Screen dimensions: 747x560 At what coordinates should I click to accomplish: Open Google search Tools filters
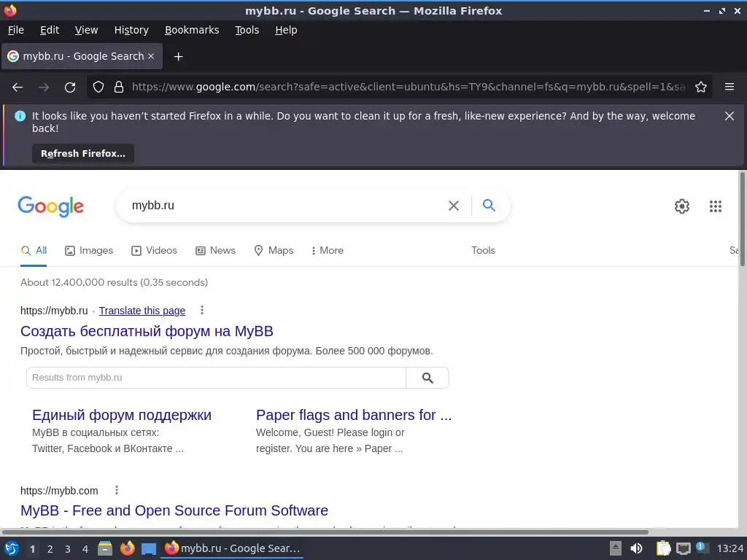483,251
